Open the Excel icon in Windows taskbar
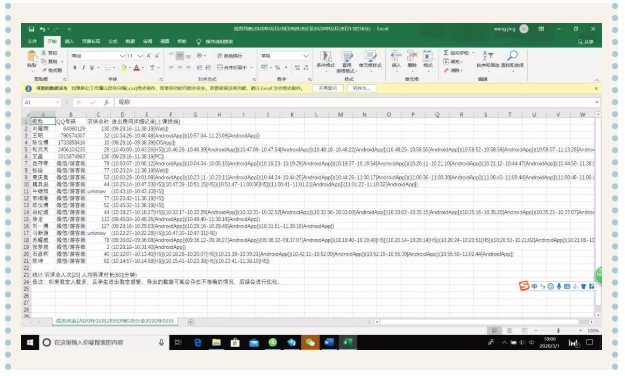This screenshot has width=625, height=376. tap(348, 343)
